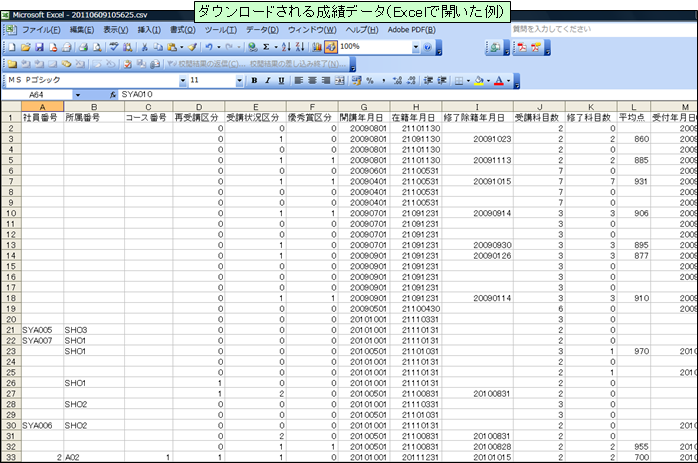Apply the red font color

pos(499,81)
